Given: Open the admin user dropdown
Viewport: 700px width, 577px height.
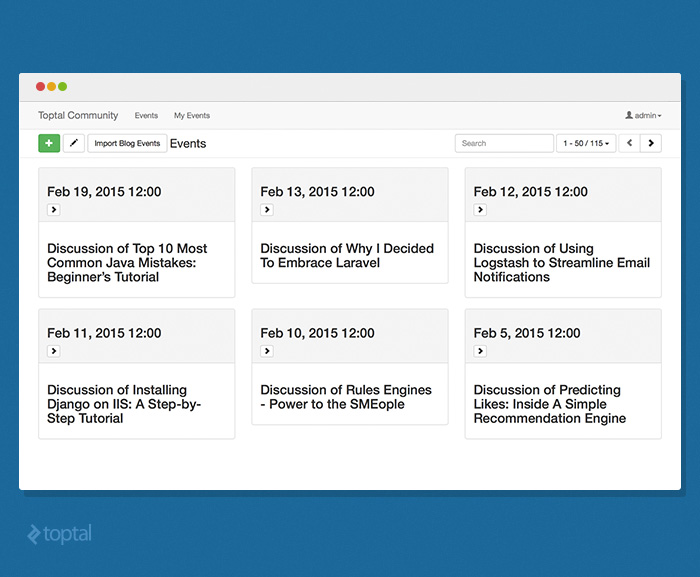Looking at the screenshot, I should coord(643,115).
